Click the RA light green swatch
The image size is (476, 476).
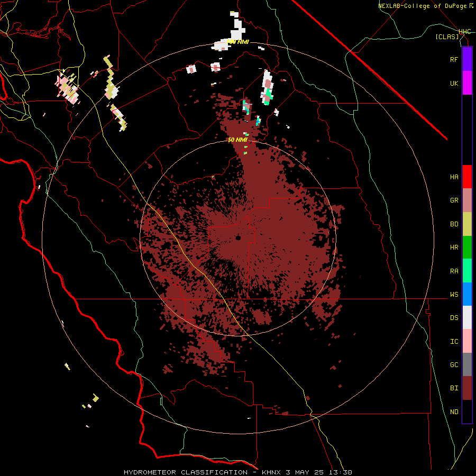click(467, 271)
